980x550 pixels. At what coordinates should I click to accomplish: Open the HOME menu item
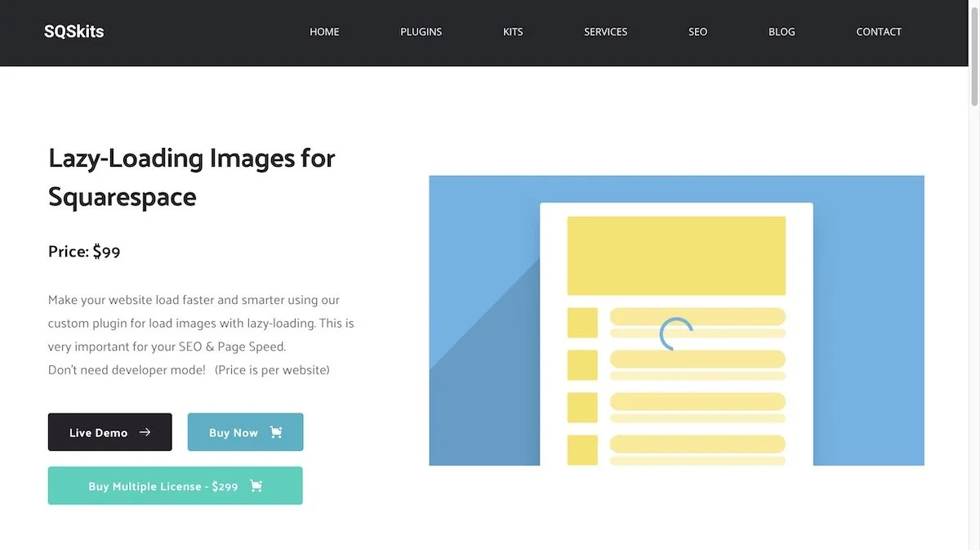[x=324, y=32]
